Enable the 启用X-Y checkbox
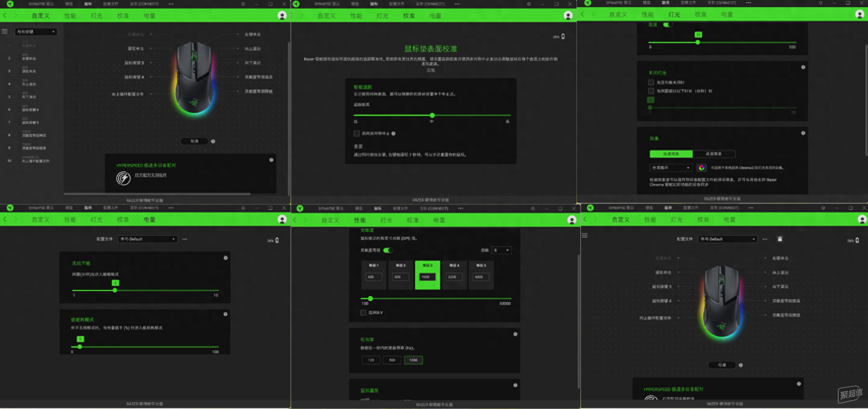This screenshot has height=409, width=868. click(363, 313)
